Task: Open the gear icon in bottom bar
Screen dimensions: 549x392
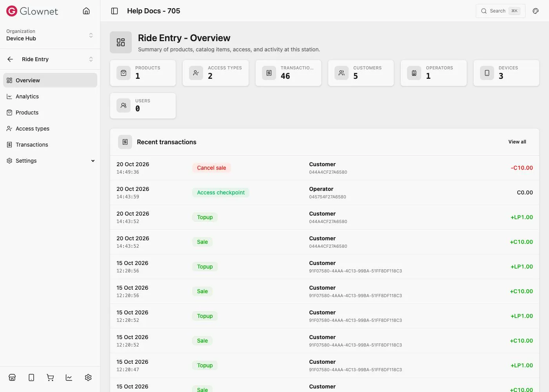Action: coord(88,377)
